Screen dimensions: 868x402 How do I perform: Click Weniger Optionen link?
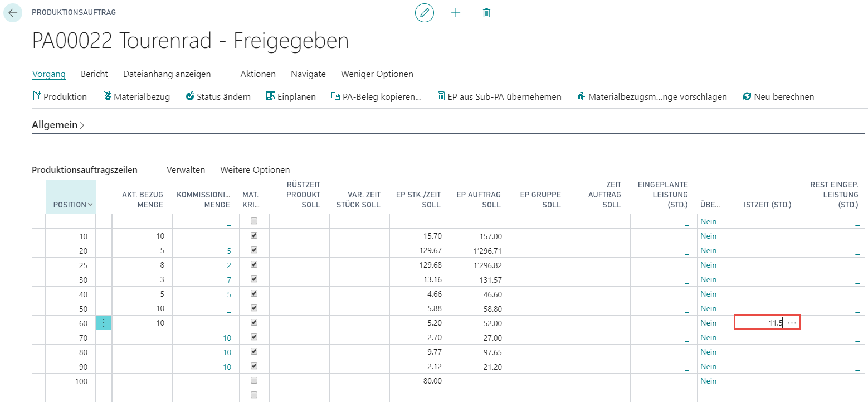point(377,74)
